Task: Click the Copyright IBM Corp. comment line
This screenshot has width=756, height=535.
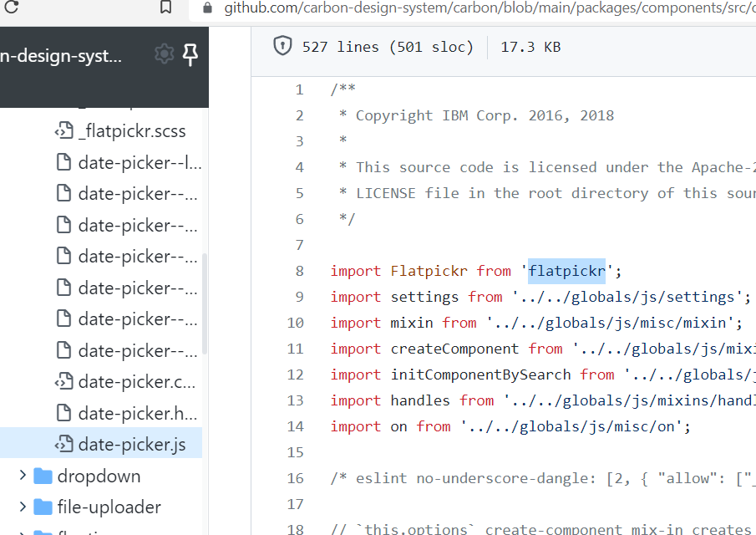Action: pyautogui.click(x=476, y=116)
